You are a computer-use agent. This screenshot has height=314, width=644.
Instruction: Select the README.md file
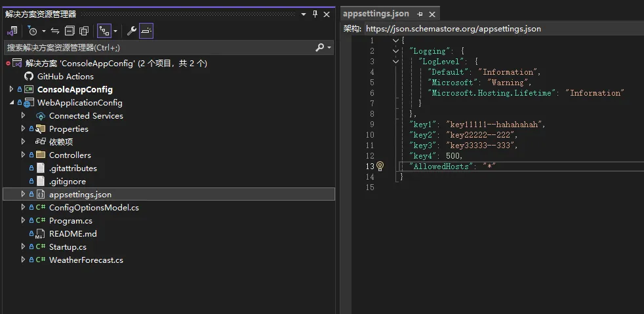coord(73,234)
